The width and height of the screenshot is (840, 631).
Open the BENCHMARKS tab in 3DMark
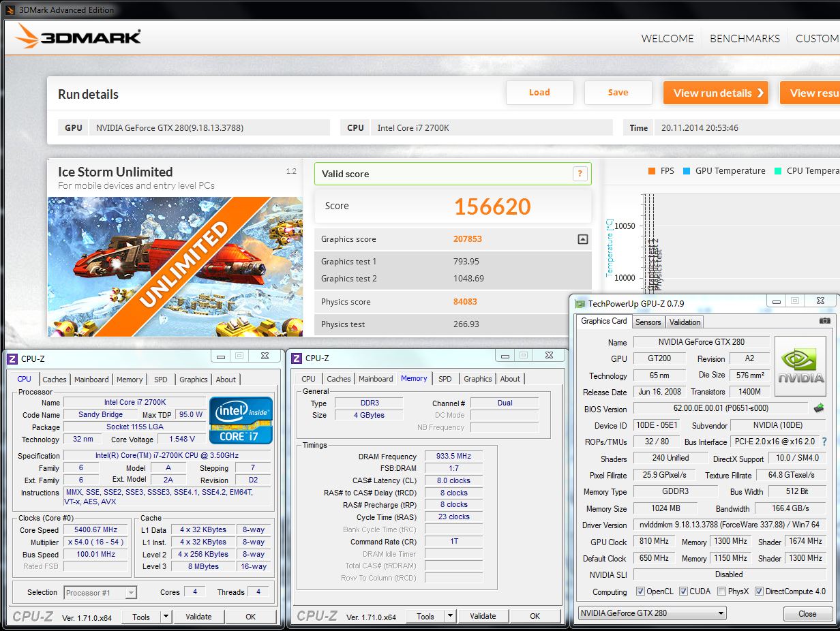[x=745, y=38]
